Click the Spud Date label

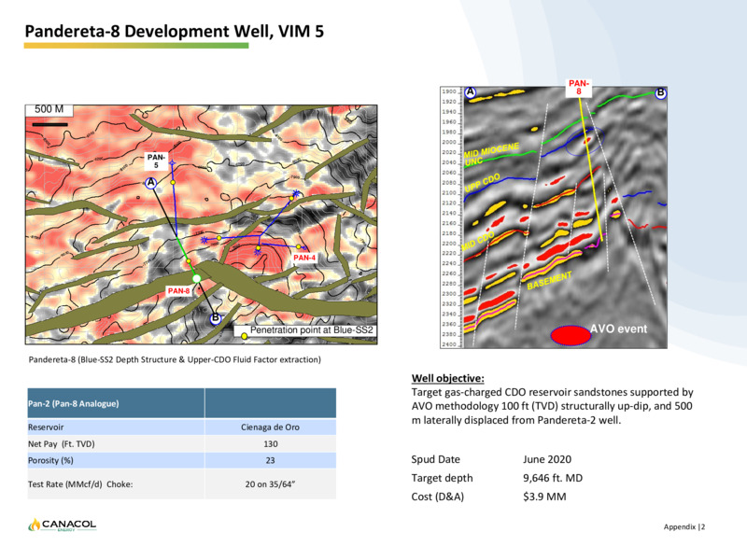pos(436,459)
